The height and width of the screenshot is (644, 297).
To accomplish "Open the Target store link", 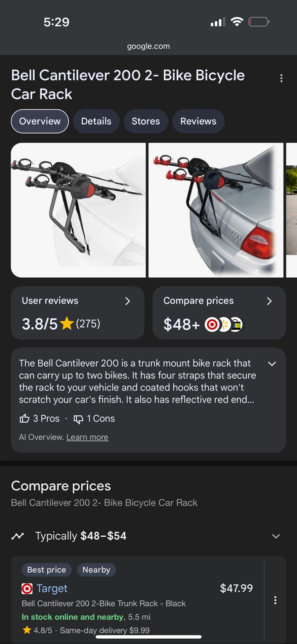I will tap(52, 588).
